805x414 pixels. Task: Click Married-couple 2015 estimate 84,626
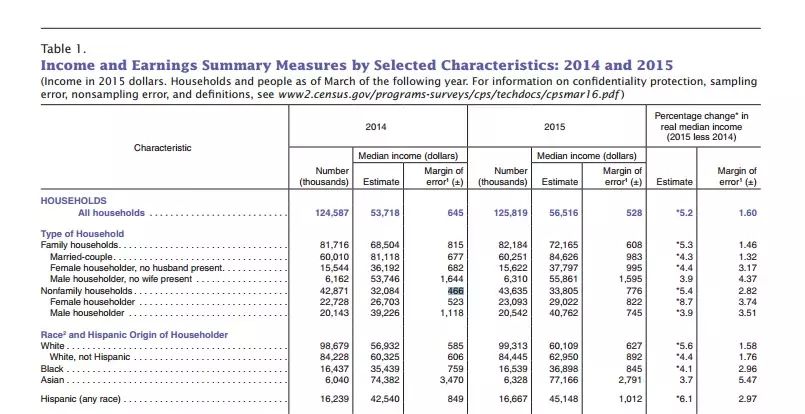coord(563,256)
